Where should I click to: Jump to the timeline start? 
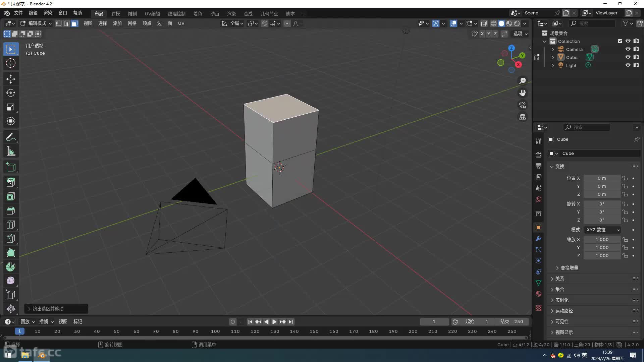pyautogui.click(x=250, y=322)
